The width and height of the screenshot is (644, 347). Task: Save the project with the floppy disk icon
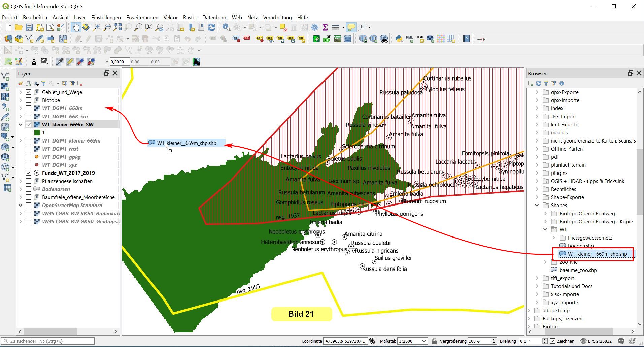[x=29, y=27]
